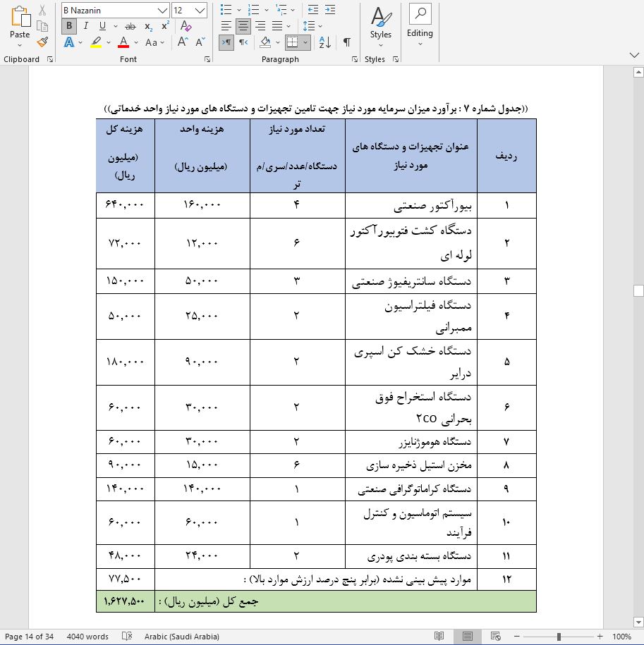Apply strikethrough formatting
The width and height of the screenshot is (644, 645).
(x=130, y=25)
